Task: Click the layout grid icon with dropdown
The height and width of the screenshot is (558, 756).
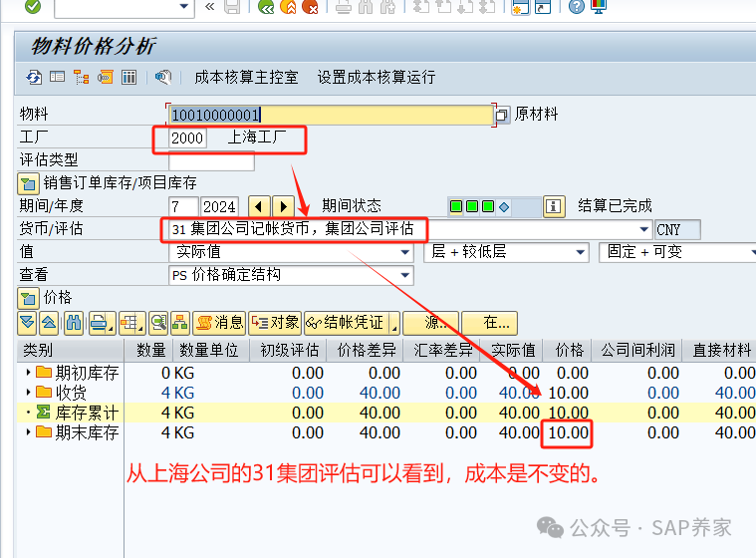Action: [x=131, y=323]
